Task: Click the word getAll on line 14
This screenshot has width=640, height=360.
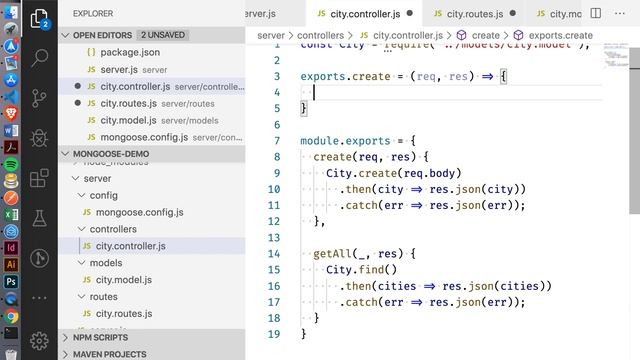Action: coord(332,253)
